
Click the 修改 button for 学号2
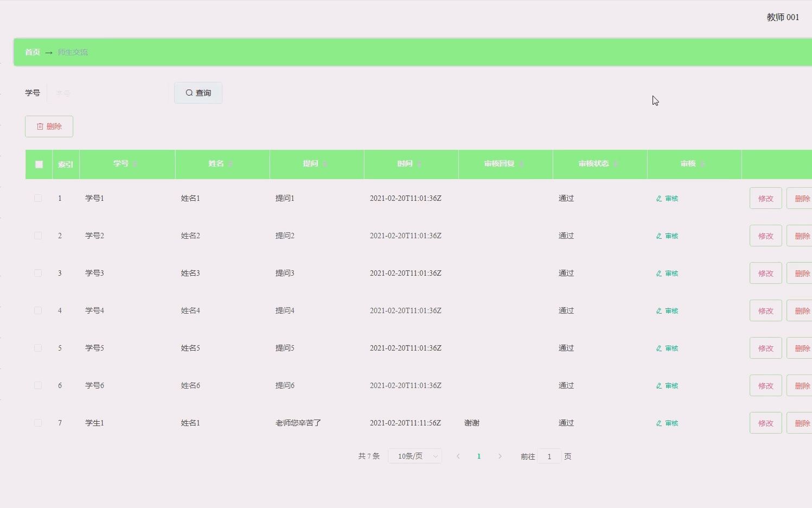[x=765, y=236]
